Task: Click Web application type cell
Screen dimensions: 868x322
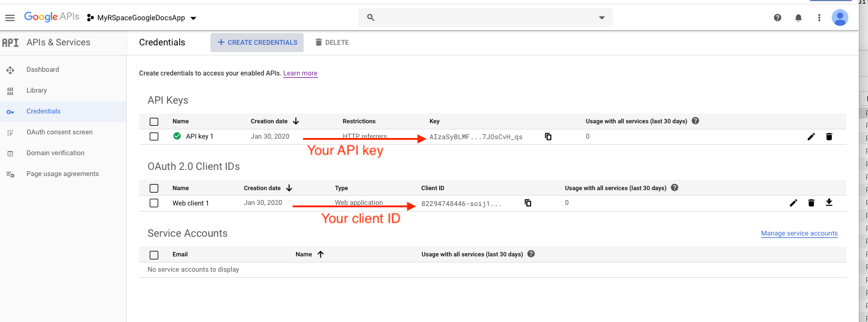Action: 359,202
